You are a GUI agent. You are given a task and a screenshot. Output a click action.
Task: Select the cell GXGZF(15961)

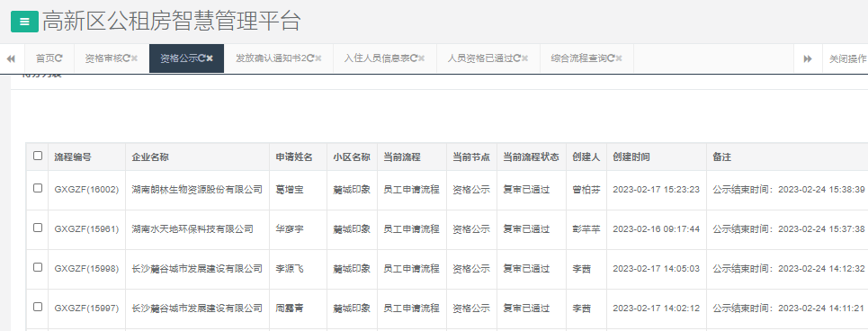pos(86,228)
